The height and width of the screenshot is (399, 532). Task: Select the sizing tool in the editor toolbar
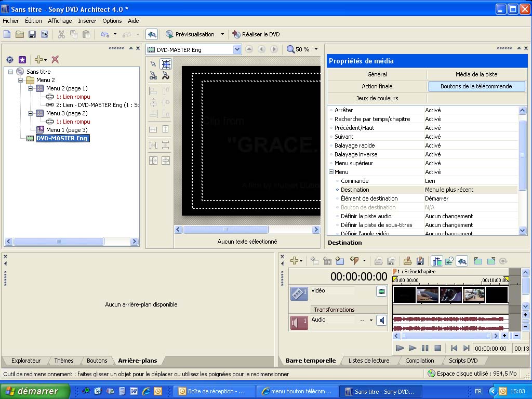(166, 64)
